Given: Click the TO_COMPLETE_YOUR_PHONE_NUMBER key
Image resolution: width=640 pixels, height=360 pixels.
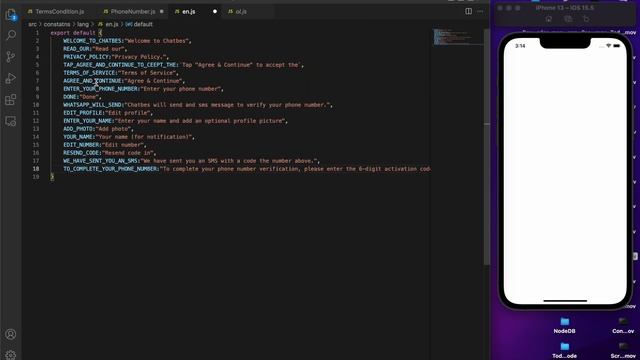Looking at the screenshot, I should tap(111, 169).
